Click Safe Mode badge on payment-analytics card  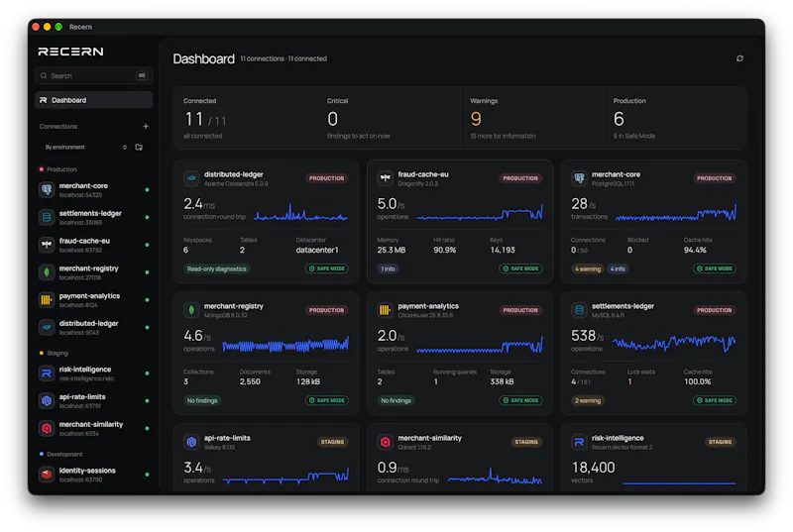click(520, 400)
